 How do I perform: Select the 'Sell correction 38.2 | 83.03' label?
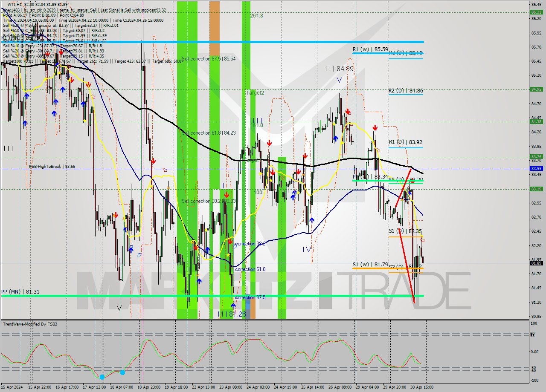coord(209,201)
